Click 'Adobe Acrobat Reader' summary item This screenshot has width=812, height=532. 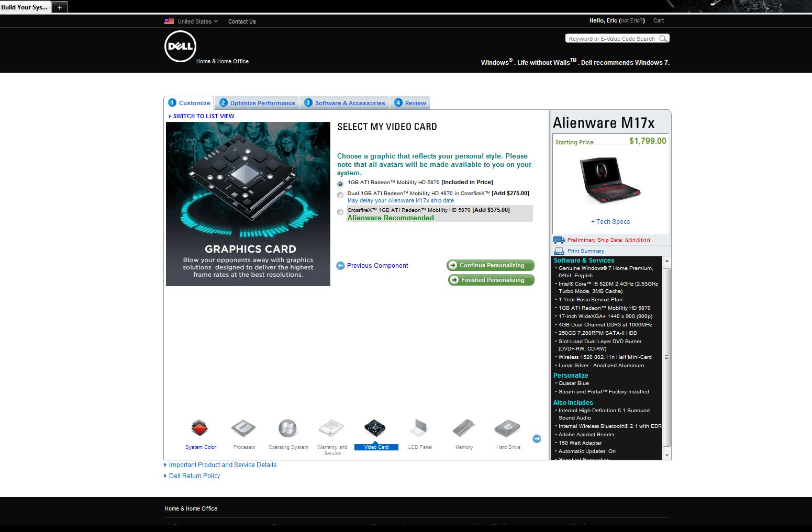(587, 435)
